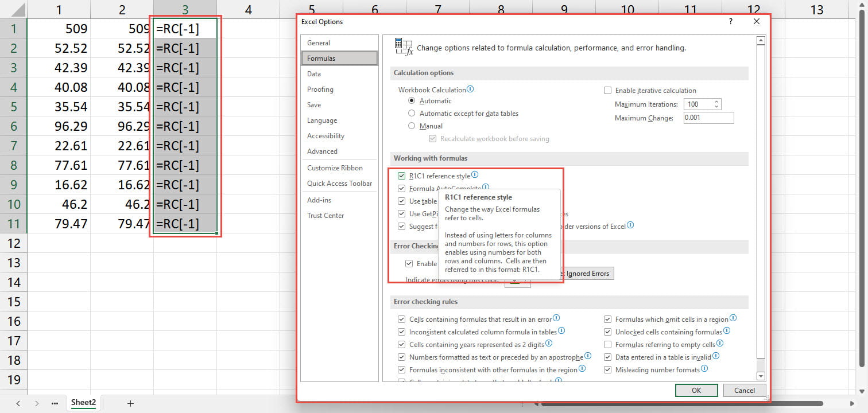Increase Maximum Iterations with the spinner up arrow
Image resolution: width=868 pixels, height=413 pixels.
pos(716,102)
